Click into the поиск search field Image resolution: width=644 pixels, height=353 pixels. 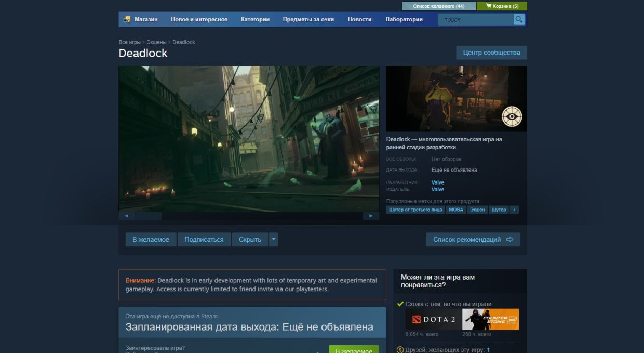[x=475, y=20]
